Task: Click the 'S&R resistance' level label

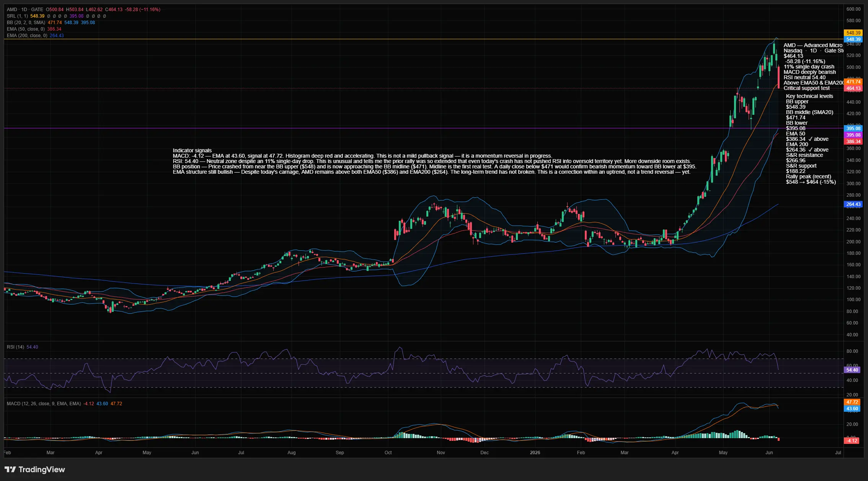Action: point(804,155)
